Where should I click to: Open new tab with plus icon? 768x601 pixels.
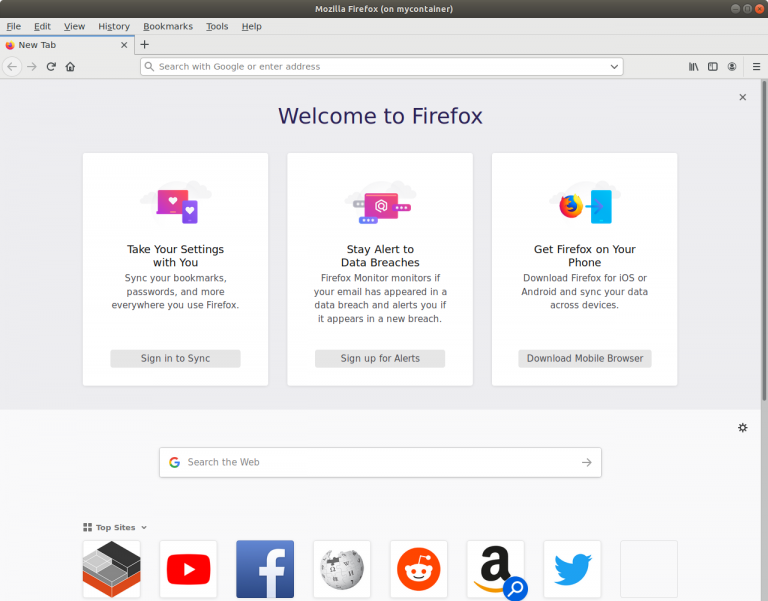pyautogui.click(x=144, y=45)
